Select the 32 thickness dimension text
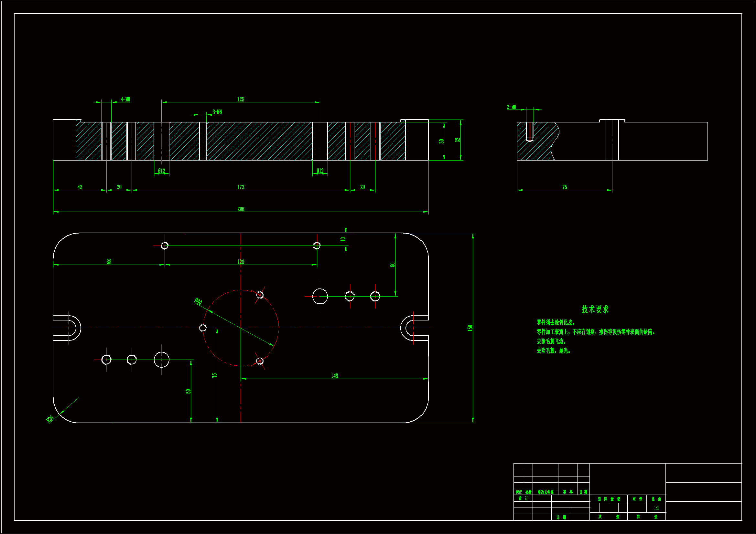The image size is (756, 534). click(457, 140)
